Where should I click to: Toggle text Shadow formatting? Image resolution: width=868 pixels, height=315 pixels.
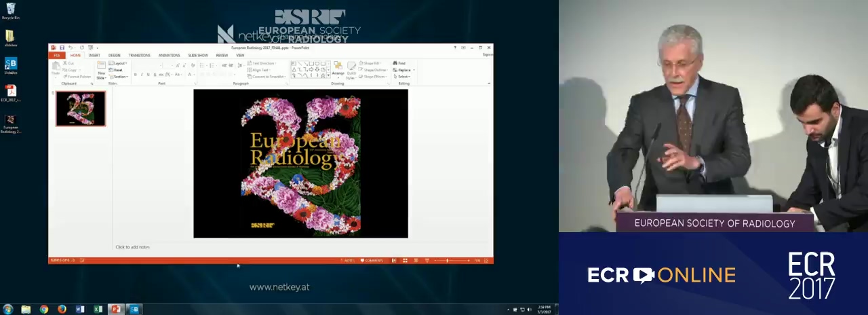(155, 75)
